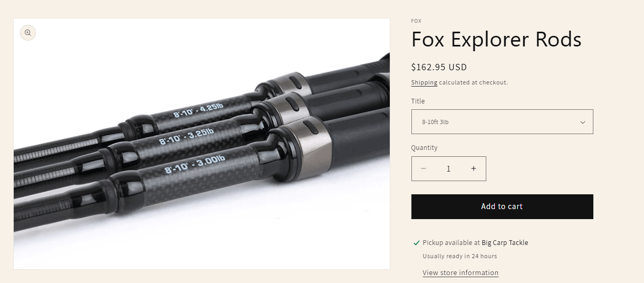
Task: Click the Quantity field label
Action: (425, 148)
